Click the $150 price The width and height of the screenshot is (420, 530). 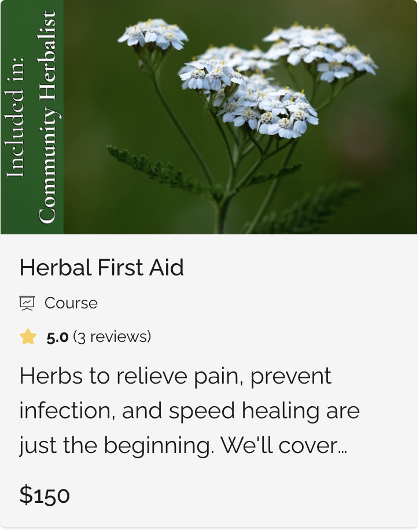pyautogui.click(x=45, y=495)
